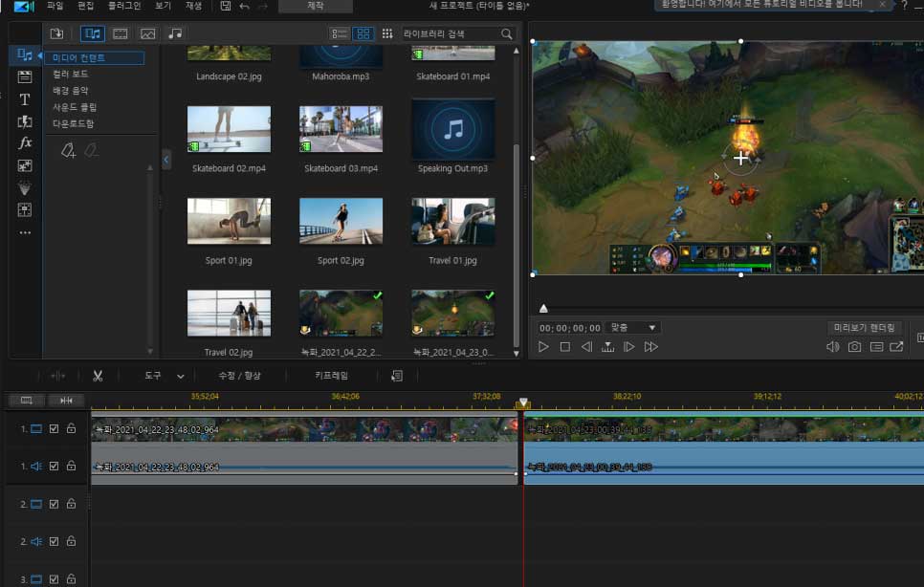Click the 키프레임 button

pos(332,376)
